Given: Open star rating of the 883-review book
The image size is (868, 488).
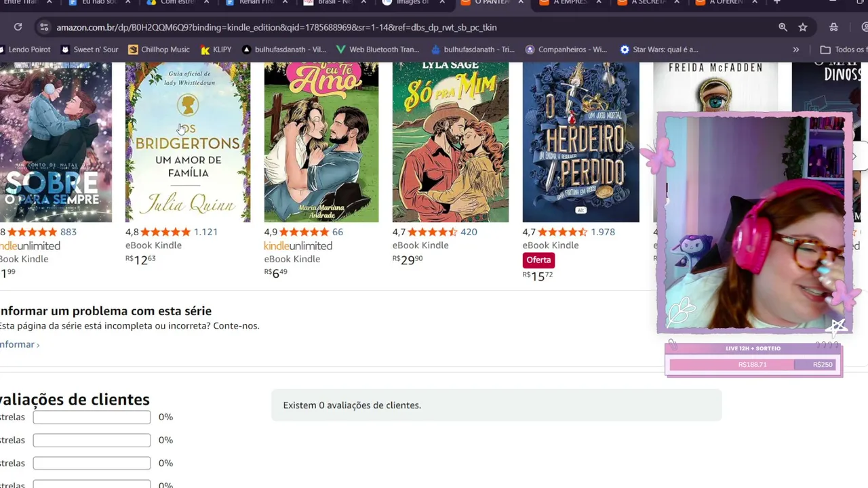Looking at the screenshot, I should click(x=34, y=232).
